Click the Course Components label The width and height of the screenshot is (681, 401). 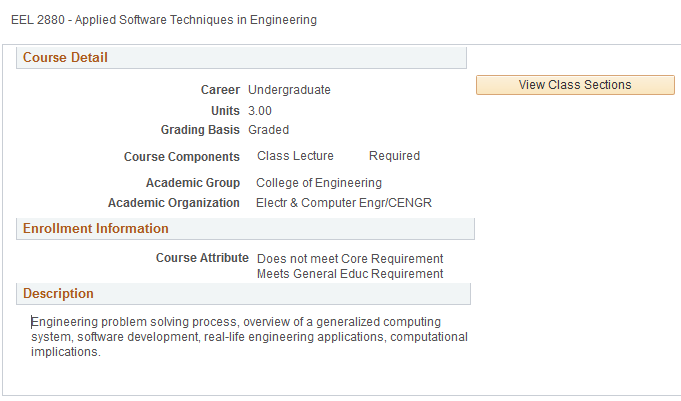coord(182,157)
